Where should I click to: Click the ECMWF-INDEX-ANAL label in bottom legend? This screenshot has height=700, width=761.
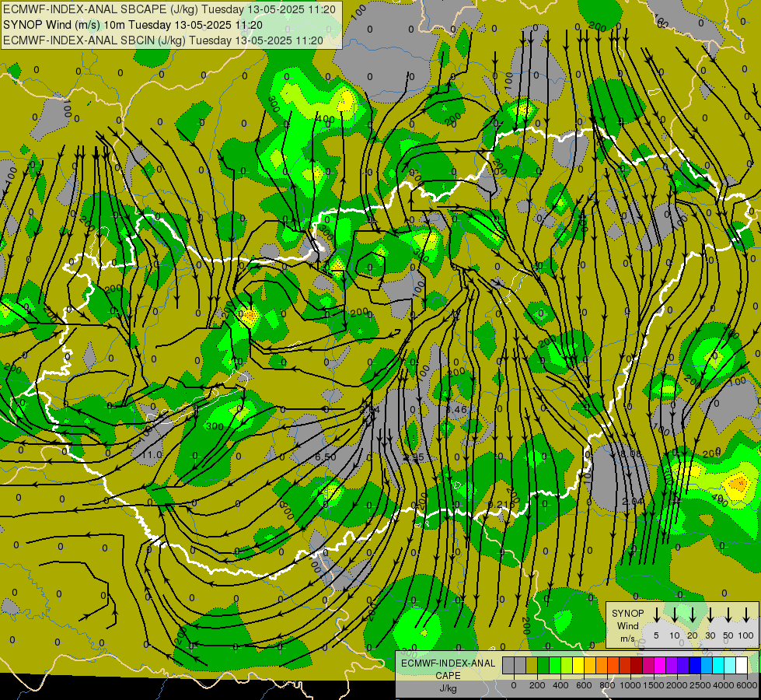(449, 663)
